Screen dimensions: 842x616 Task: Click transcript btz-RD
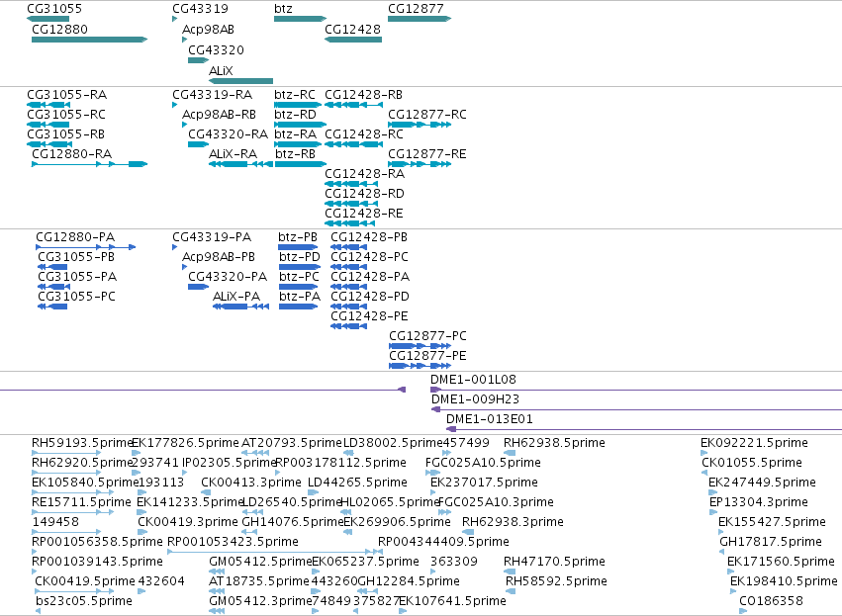coord(296,115)
